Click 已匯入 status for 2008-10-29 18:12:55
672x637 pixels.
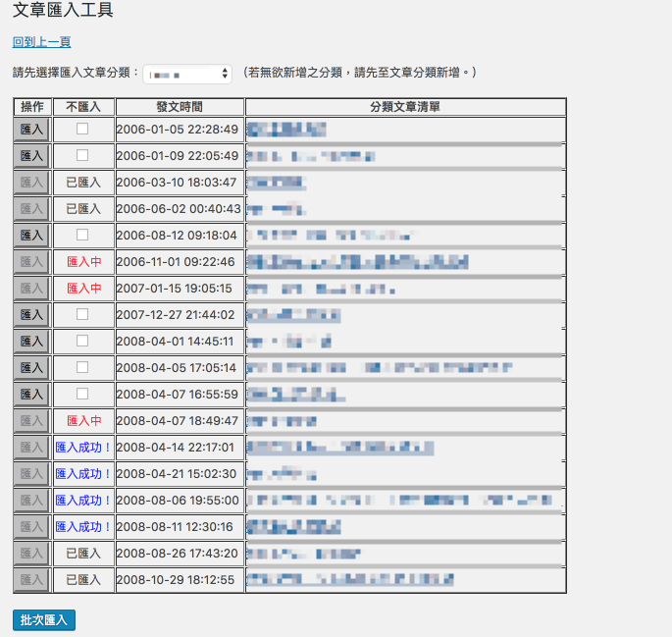click(x=83, y=580)
